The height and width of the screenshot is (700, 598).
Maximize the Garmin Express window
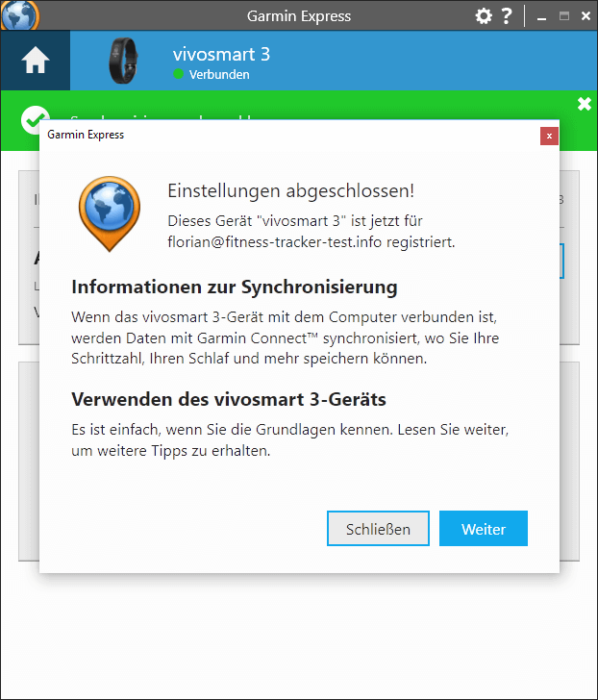[x=564, y=16]
